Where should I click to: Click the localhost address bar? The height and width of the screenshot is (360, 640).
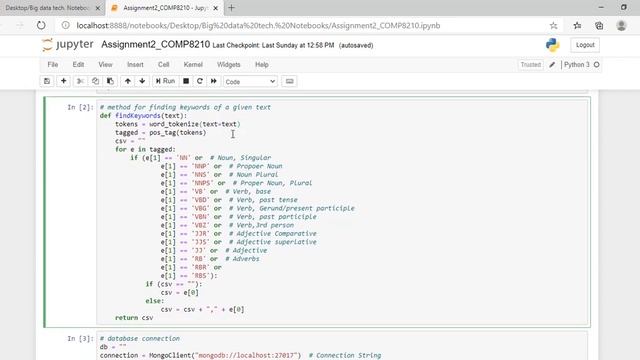click(258, 25)
